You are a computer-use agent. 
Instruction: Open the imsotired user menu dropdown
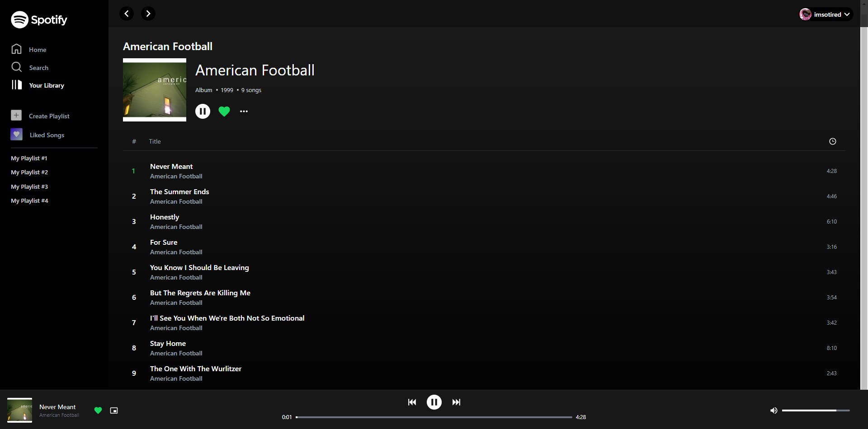[826, 14]
